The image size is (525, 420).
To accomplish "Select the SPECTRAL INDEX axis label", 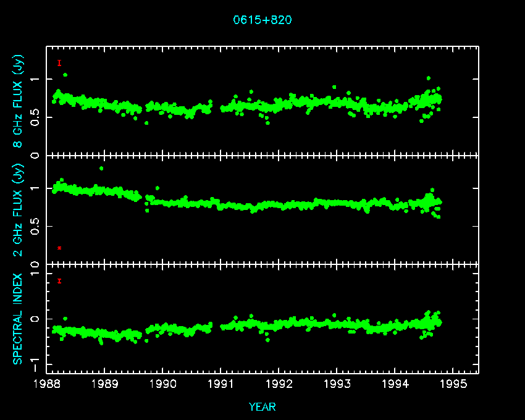I will click(x=19, y=319).
